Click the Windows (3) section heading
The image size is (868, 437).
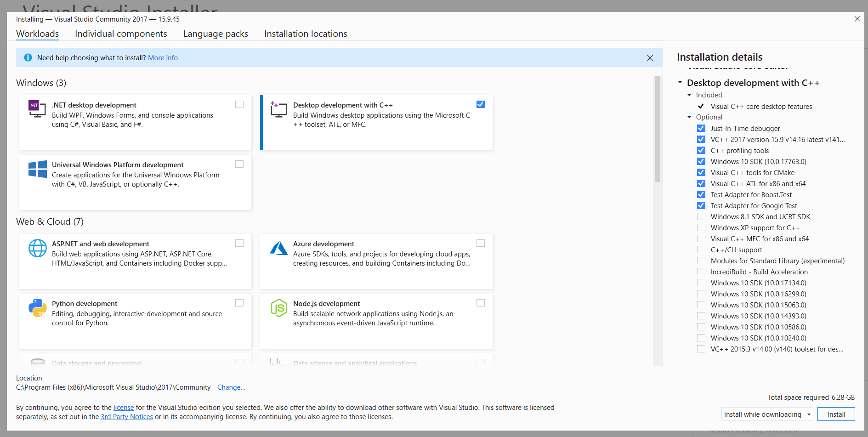(x=41, y=83)
